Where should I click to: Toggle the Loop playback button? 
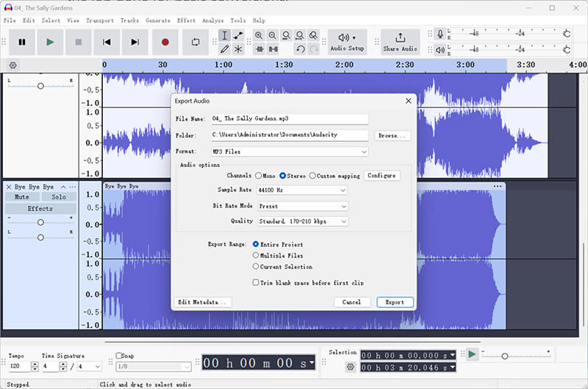tap(196, 42)
